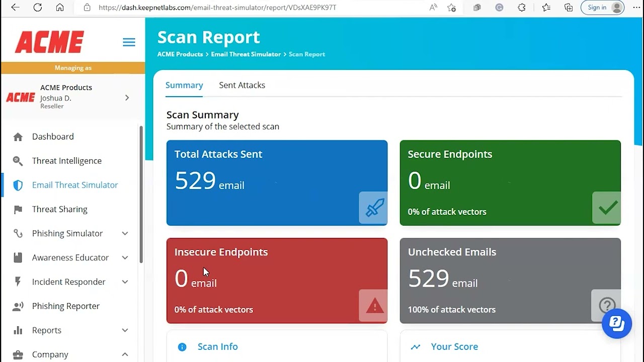This screenshot has height=362, width=644.
Task: Expand the Incident Responder submenu
Action: 125,282
